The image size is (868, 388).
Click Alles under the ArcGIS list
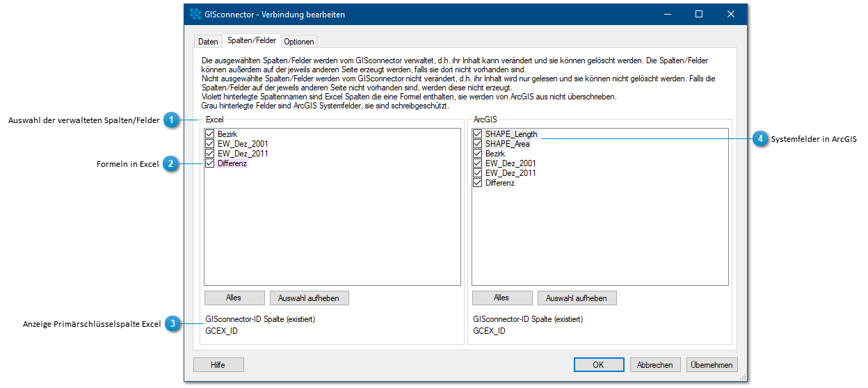pyautogui.click(x=502, y=298)
